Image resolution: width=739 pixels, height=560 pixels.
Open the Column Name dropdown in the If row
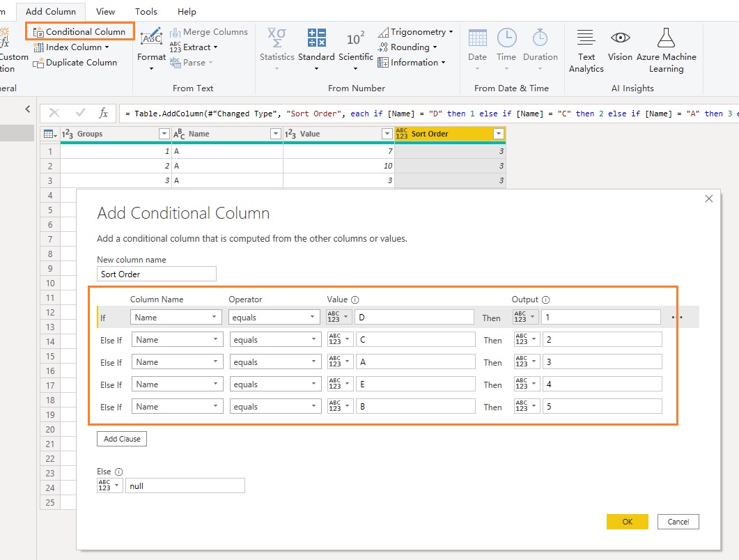[176, 317]
